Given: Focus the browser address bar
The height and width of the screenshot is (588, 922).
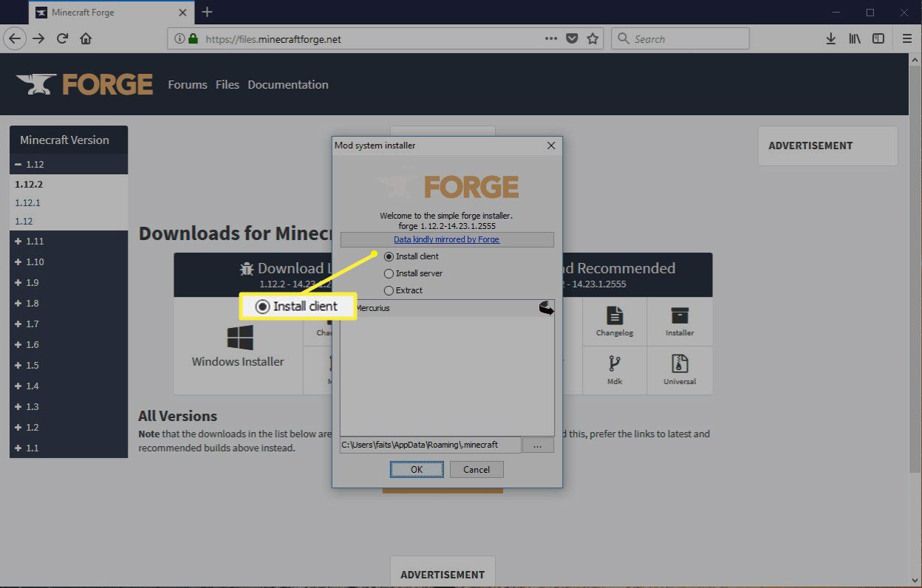Looking at the screenshot, I should pos(384,38).
